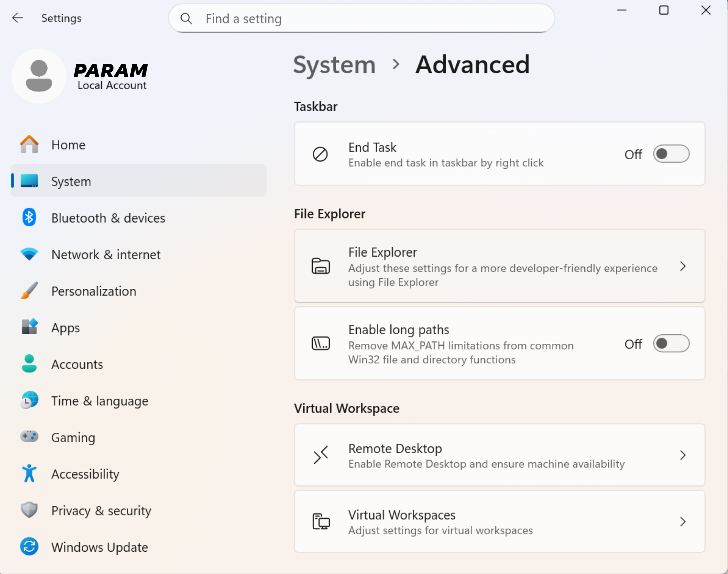Minimize the Settings window

622,10
